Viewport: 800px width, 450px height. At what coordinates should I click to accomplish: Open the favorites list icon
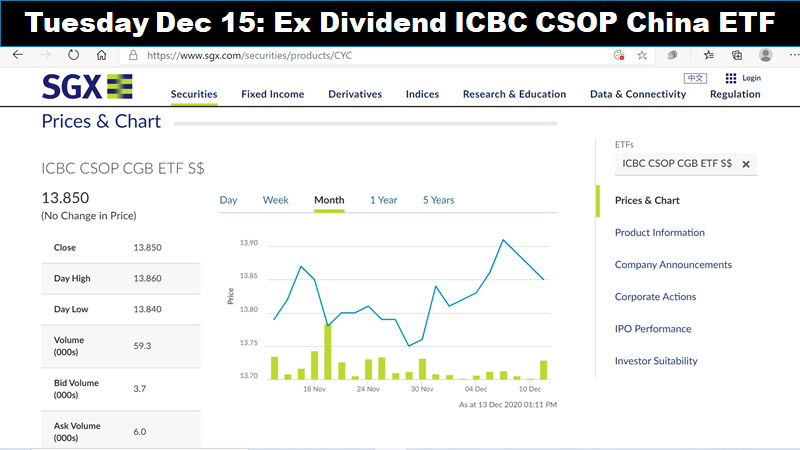(709, 55)
